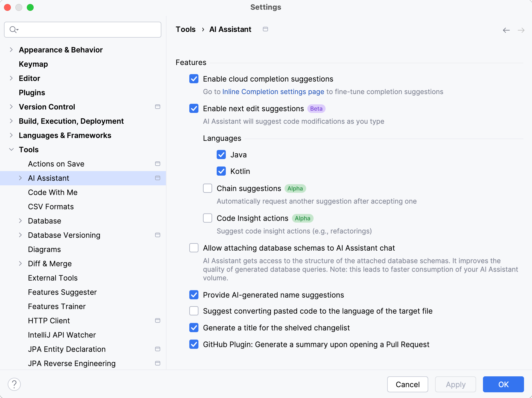This screenshot has width=532, height=398.
Task: Click the Alpha badge beside Chain suggestions
Action: [295, 188]
